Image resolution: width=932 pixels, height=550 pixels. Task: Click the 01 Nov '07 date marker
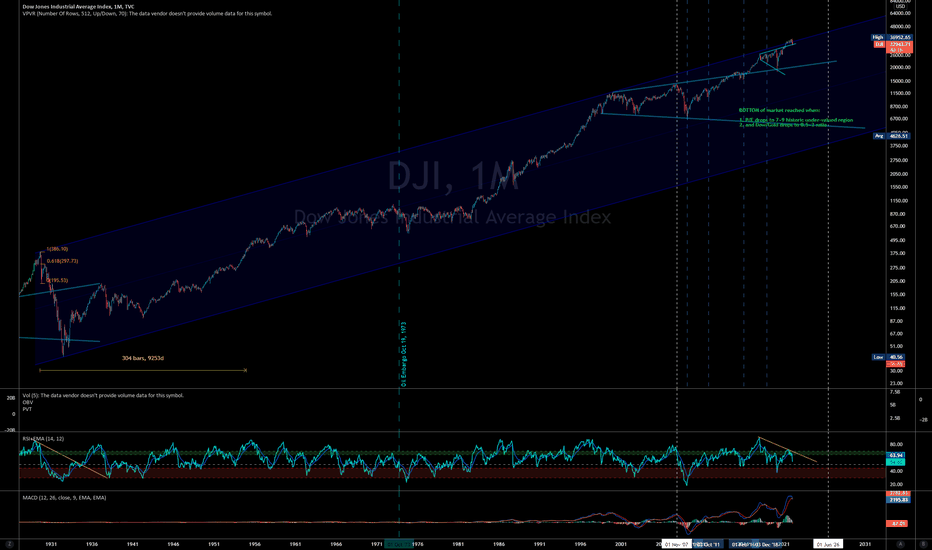[676, 544]
